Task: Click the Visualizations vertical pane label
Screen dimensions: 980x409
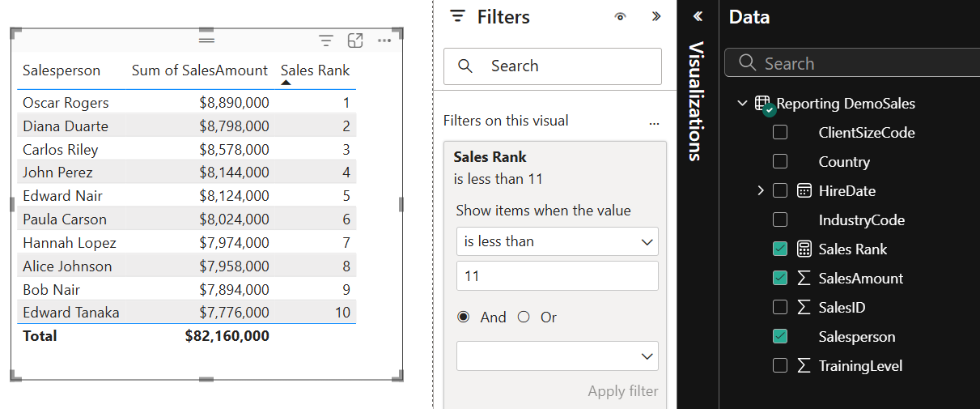Action: 696,101
